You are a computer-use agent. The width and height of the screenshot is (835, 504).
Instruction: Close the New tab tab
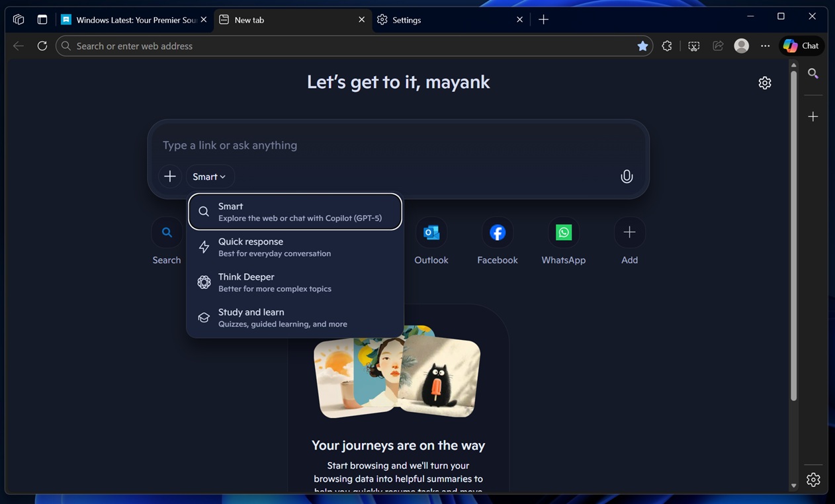pos(361,20)
